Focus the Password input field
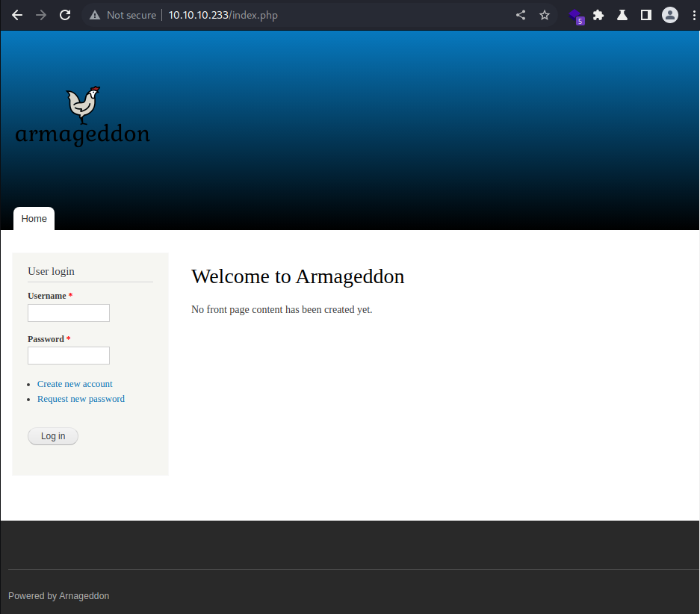The image size is (700, 614). [69, 356]
